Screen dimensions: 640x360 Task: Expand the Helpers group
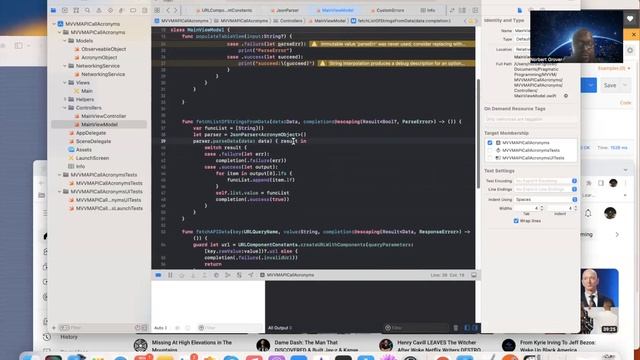tap(64, 99)
